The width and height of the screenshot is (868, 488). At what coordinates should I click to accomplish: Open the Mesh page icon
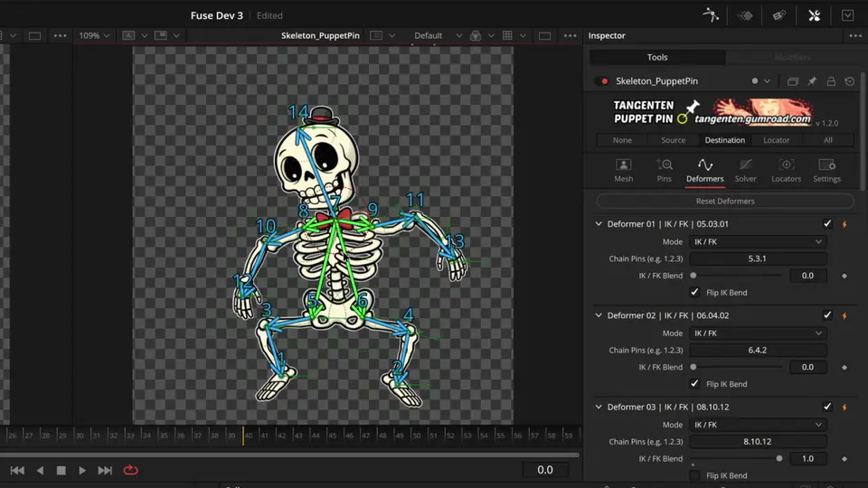coord(623,170)
